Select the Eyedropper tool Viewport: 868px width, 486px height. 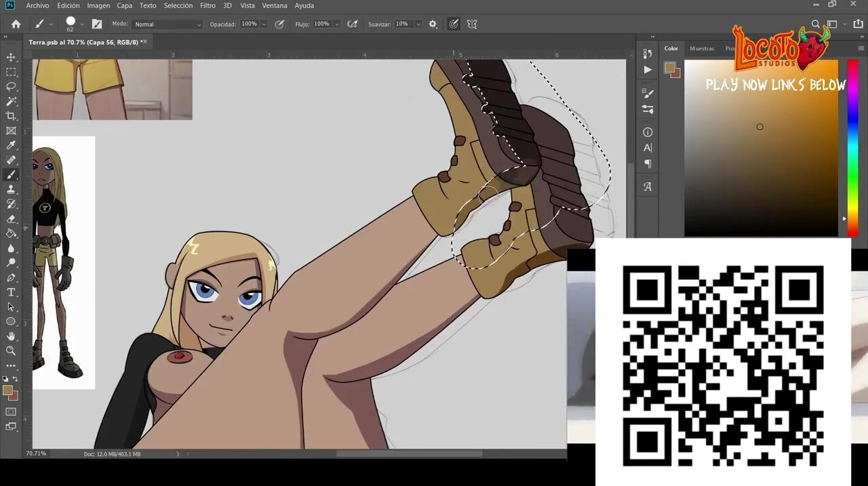tap(11, 146)
